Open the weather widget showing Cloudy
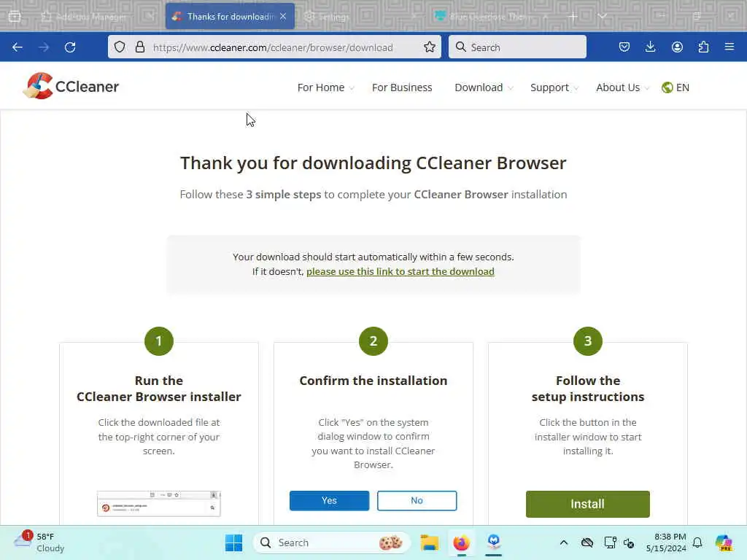747x560 pixels. click(39, 542)
